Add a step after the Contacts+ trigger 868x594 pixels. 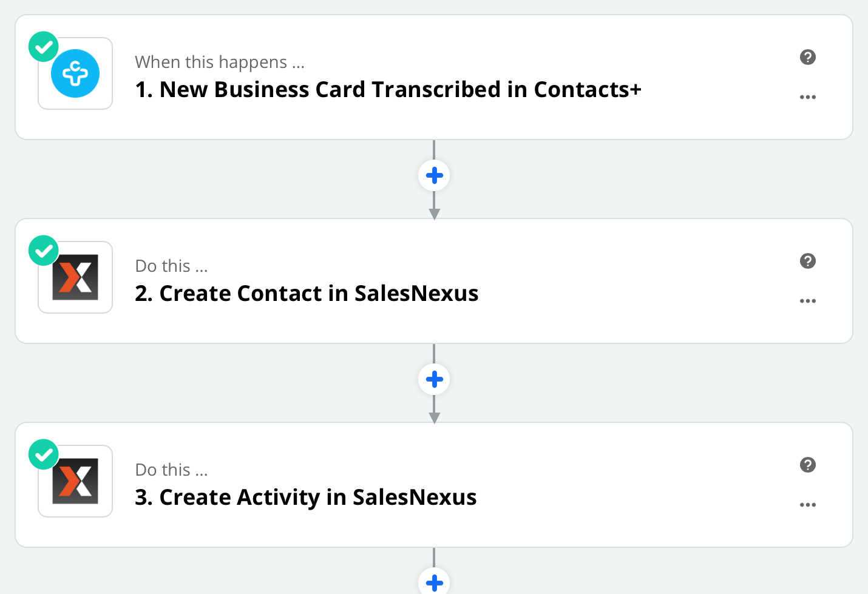point(434,176)
